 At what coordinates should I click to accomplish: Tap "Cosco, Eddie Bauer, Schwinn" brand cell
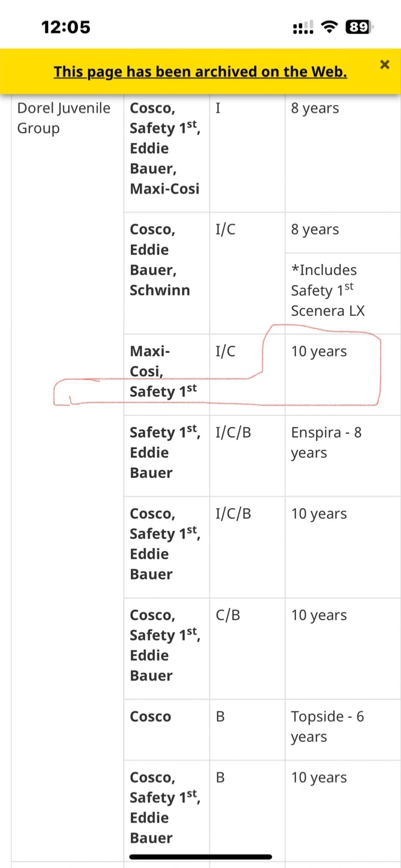pos(160,260)
